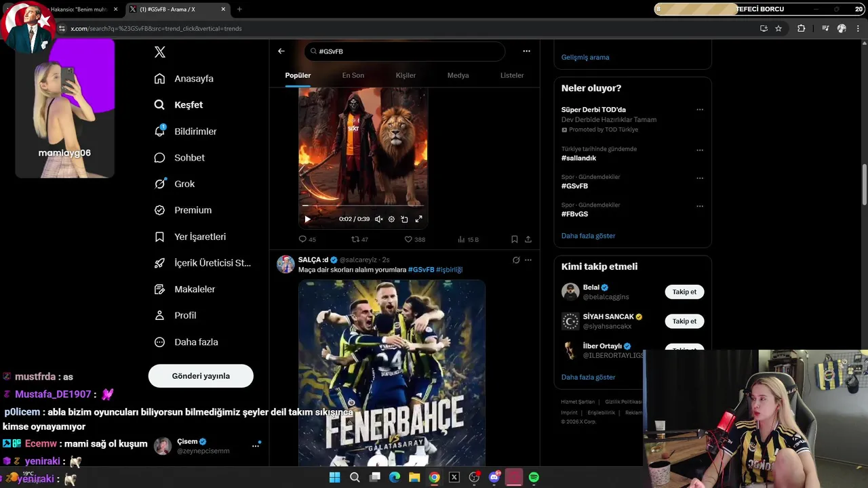This screenshot has height=488, width=868.
Task: Go back with the arrow icon
Action: [281, 51]
